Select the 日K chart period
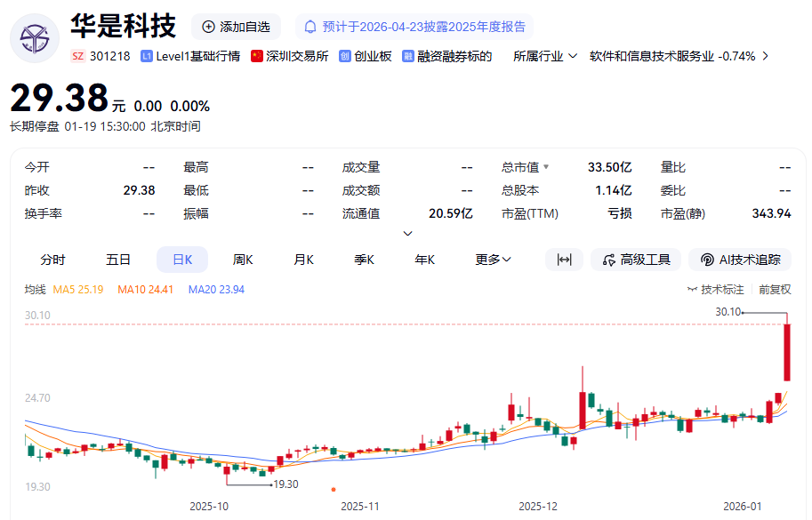 point(182,260)
